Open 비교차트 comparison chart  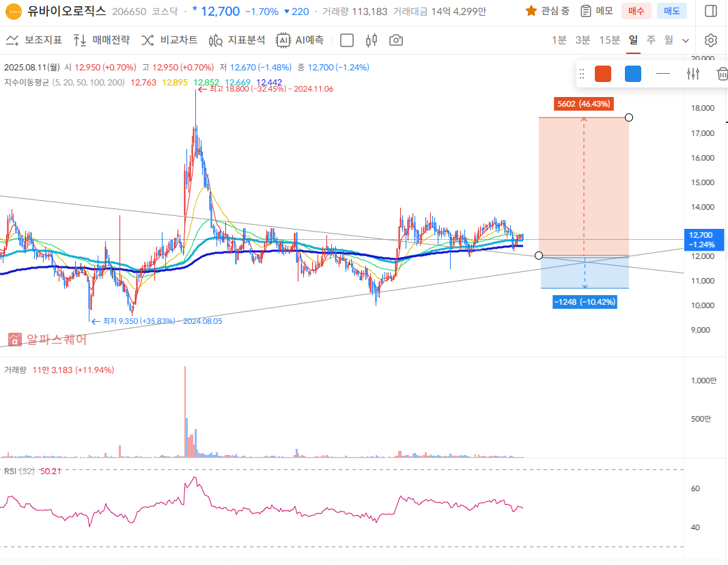[x=169, y=40]
